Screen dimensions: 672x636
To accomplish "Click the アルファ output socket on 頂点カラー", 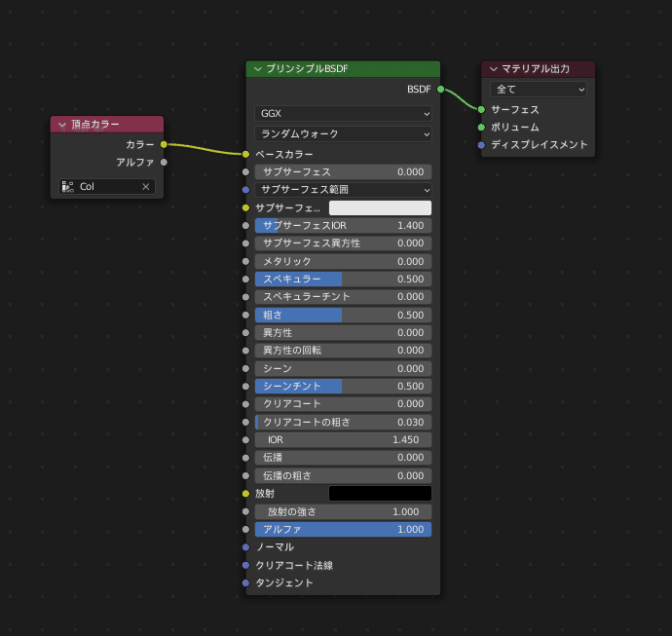I will tap(164, 162).
